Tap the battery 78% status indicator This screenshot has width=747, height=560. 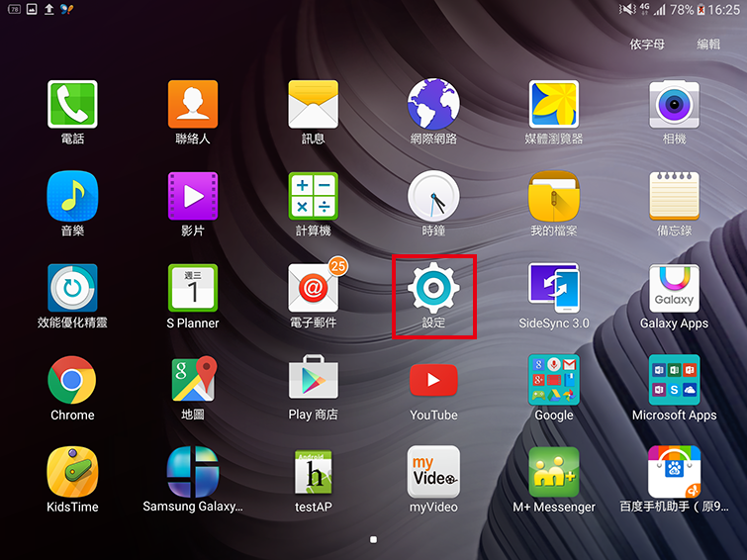[x=687, y=10]
